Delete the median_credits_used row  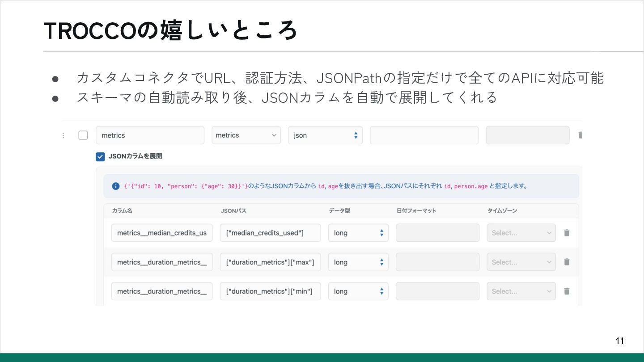tap(567, 233)
